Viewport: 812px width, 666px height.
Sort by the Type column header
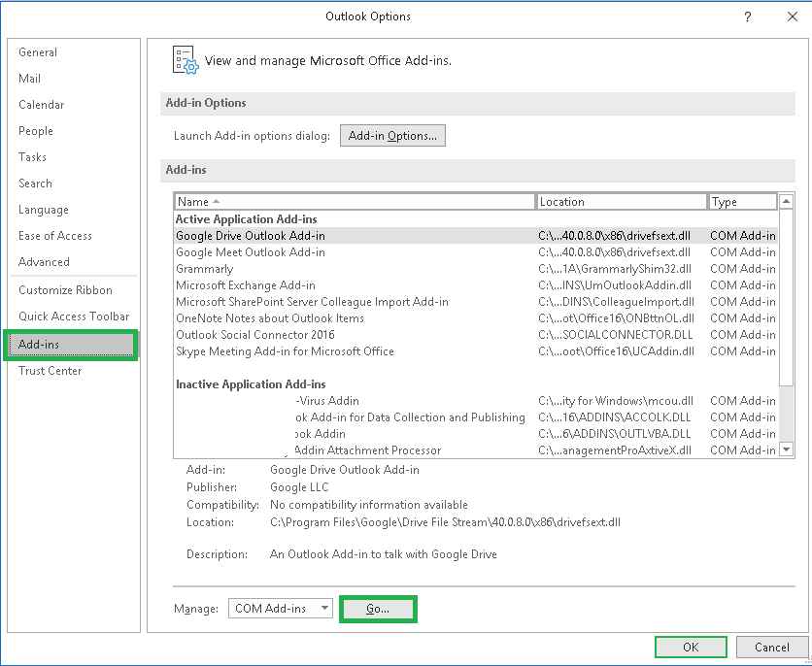(x=742, y=202)
